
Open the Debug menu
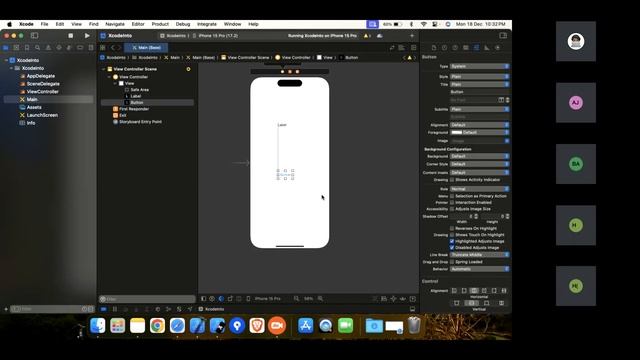(x=183, y=24)
